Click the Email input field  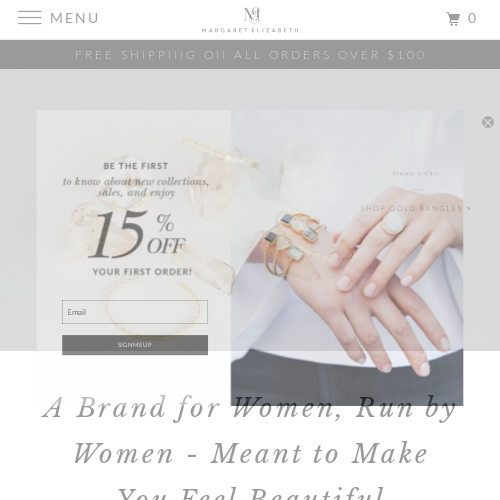pos(135,312)
